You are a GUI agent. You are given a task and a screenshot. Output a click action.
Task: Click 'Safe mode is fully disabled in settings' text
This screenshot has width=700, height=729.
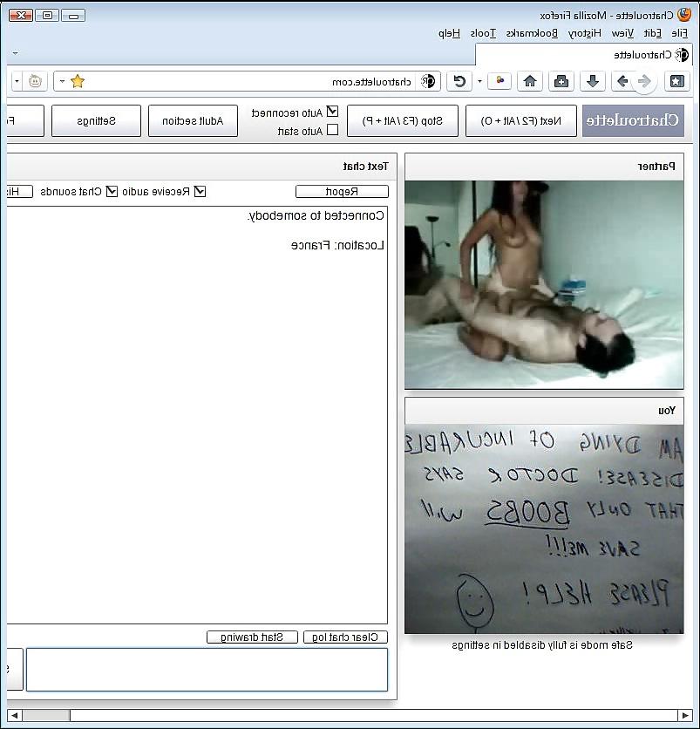[542, 645]
